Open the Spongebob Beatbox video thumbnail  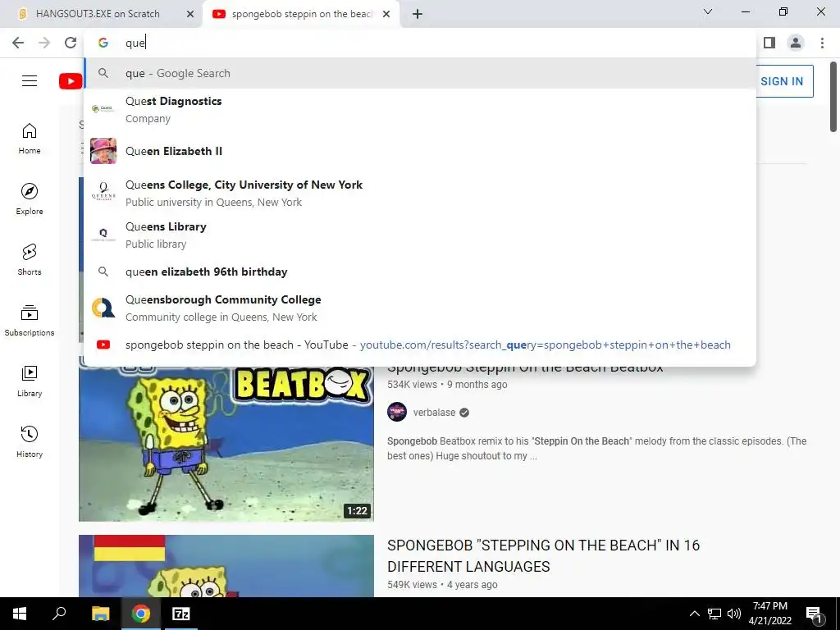pos(226,444)
